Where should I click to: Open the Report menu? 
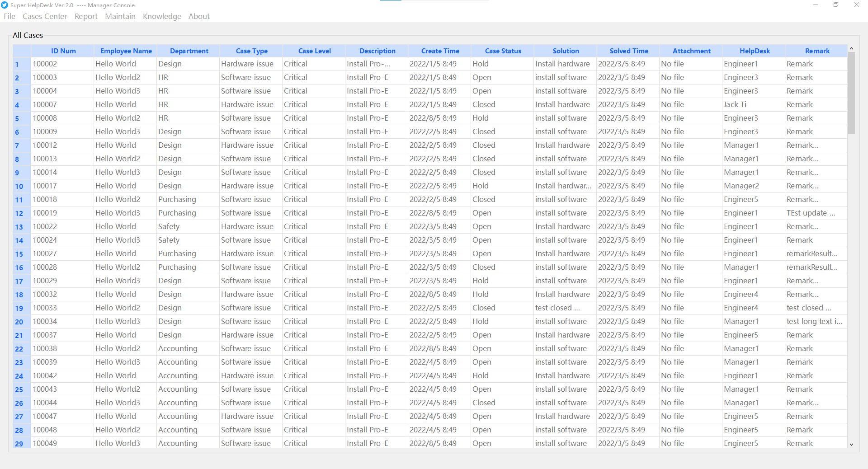(86, 16)
